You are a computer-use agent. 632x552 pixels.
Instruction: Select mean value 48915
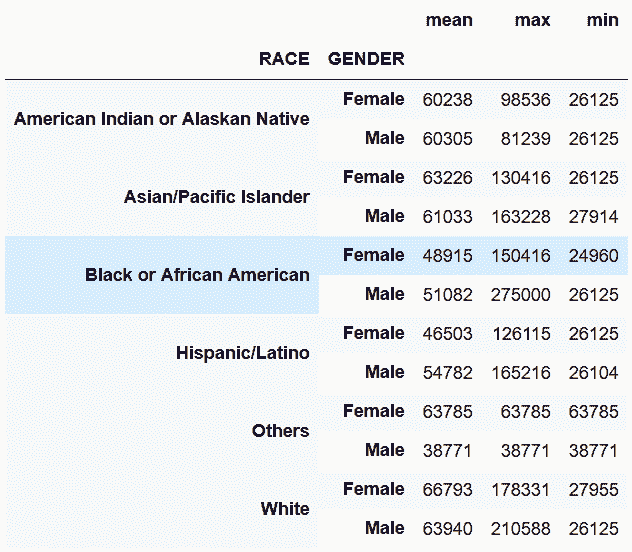[447, 255]
